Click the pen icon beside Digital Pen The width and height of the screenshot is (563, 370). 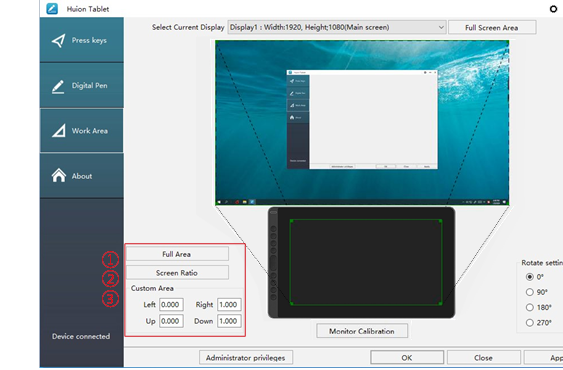point(58,86)
